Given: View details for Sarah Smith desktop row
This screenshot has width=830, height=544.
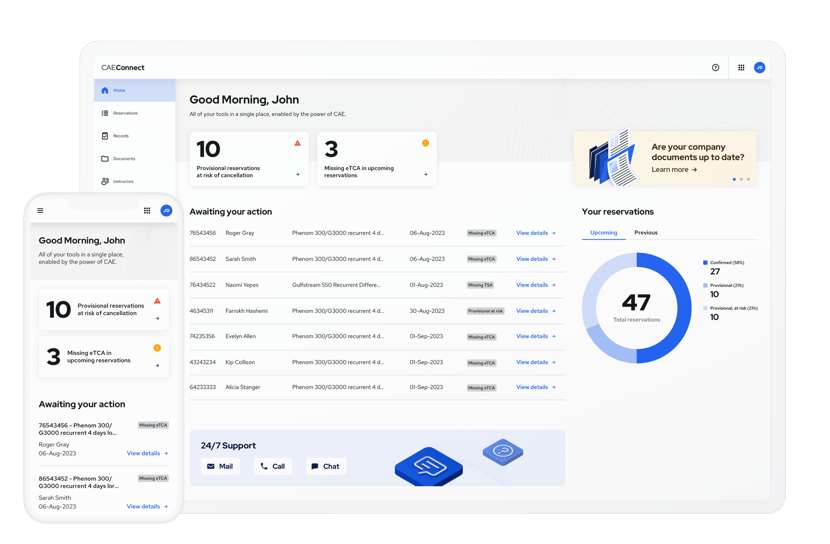Looking at the screenshot, I should [x=536, y=259].
